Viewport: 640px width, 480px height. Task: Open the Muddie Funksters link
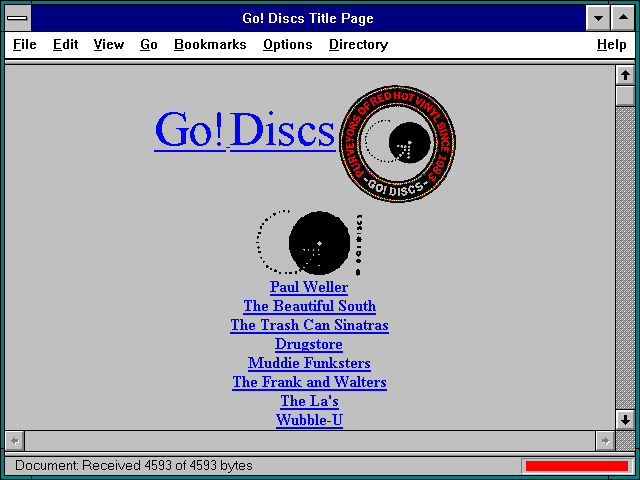tap(309, 363)
